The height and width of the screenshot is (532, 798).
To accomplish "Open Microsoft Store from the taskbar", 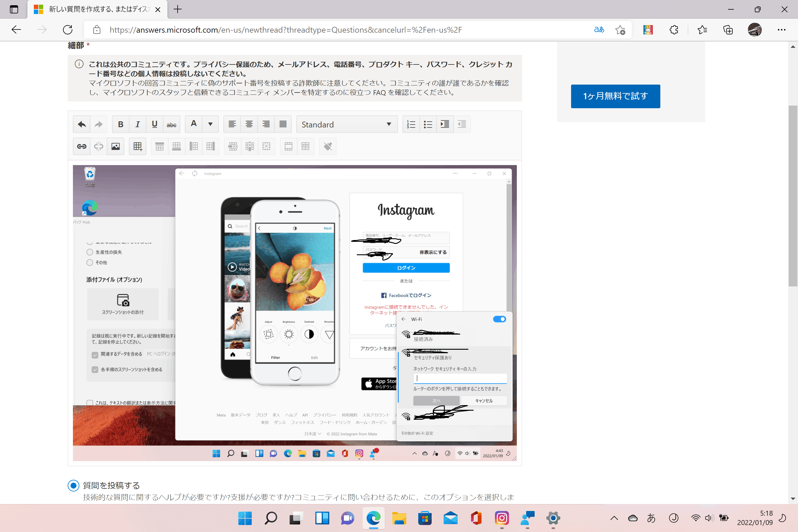I will tap(425, 518).
